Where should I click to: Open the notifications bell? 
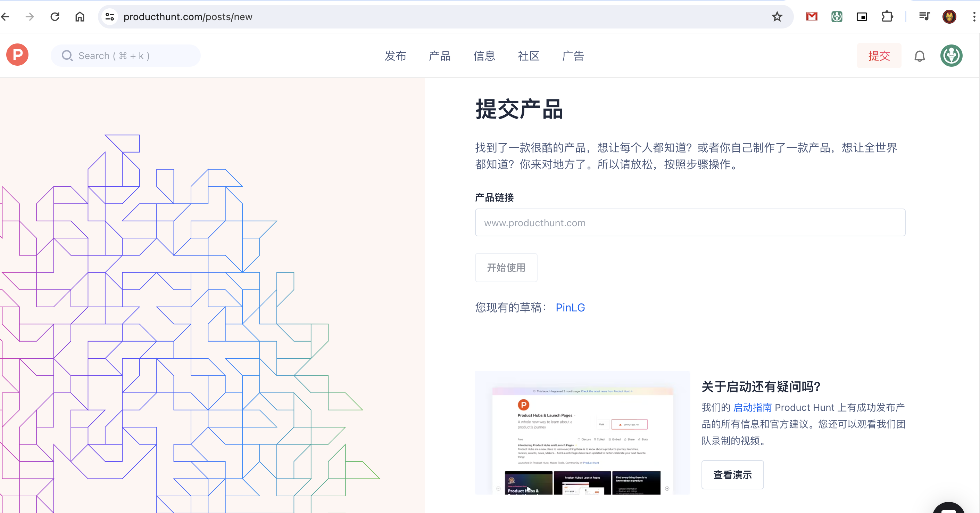tap(919, 56)
